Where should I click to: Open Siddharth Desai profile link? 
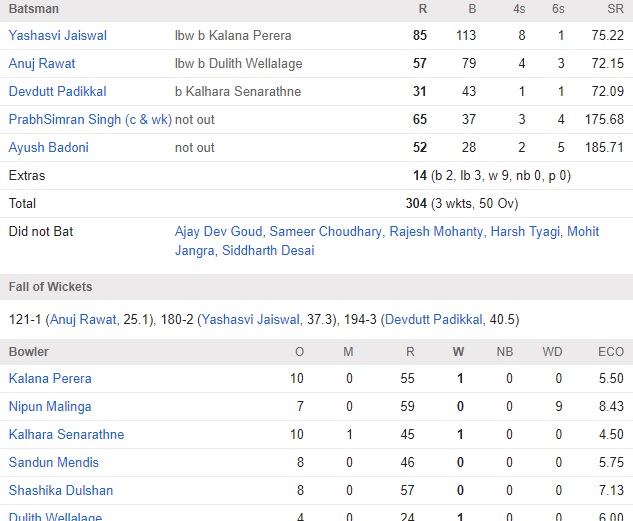coord(268,251)
